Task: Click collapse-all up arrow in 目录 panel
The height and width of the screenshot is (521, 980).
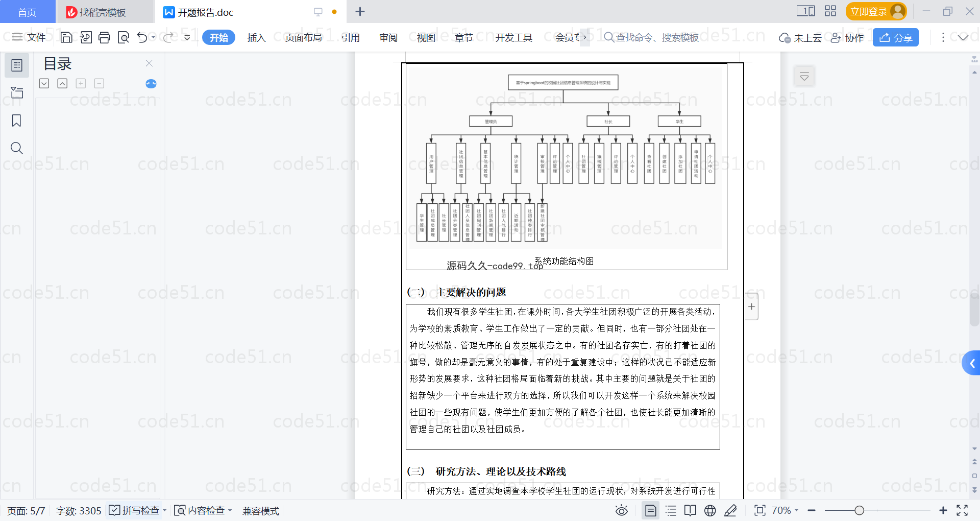Action: pyautogui.click(x=62, y=83)
